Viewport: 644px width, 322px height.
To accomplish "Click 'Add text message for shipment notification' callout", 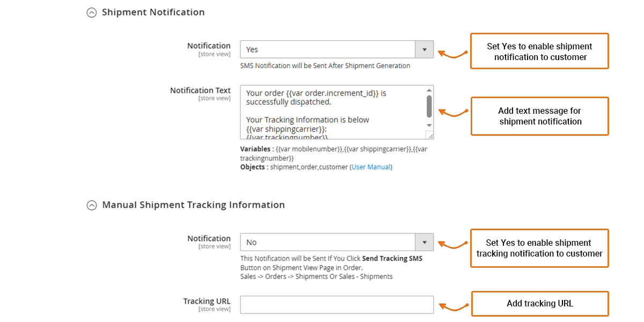I will tap(540, 116).
